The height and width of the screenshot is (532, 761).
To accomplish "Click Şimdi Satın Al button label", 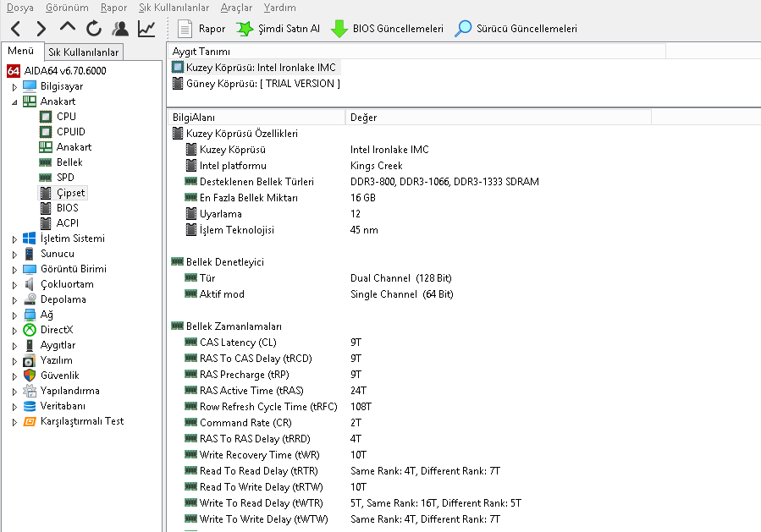I will pos(289,29).
